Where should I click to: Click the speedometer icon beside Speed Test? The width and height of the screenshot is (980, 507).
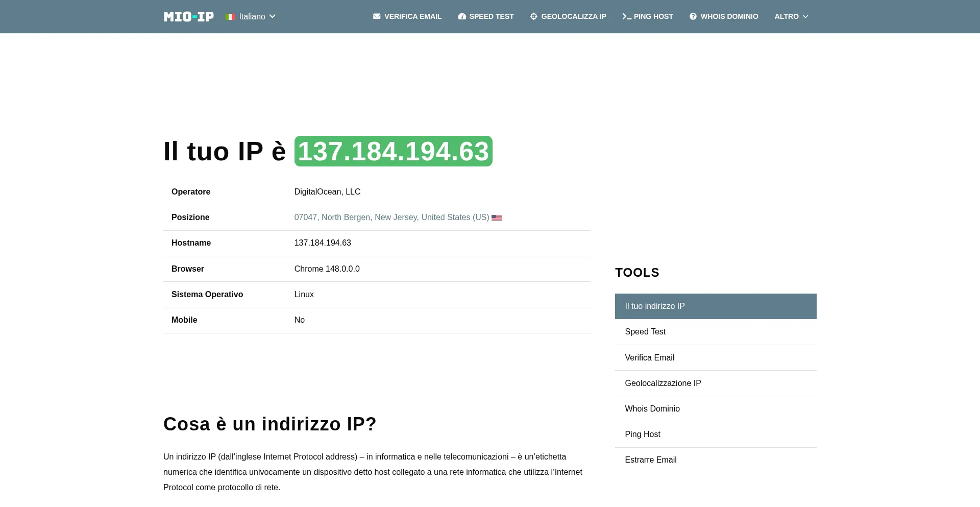coord(462,16)
